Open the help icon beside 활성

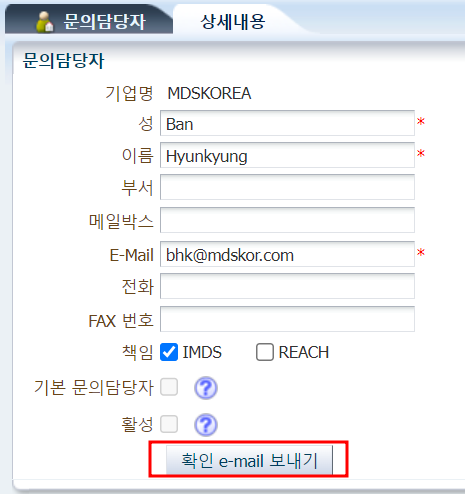(206, 425)
